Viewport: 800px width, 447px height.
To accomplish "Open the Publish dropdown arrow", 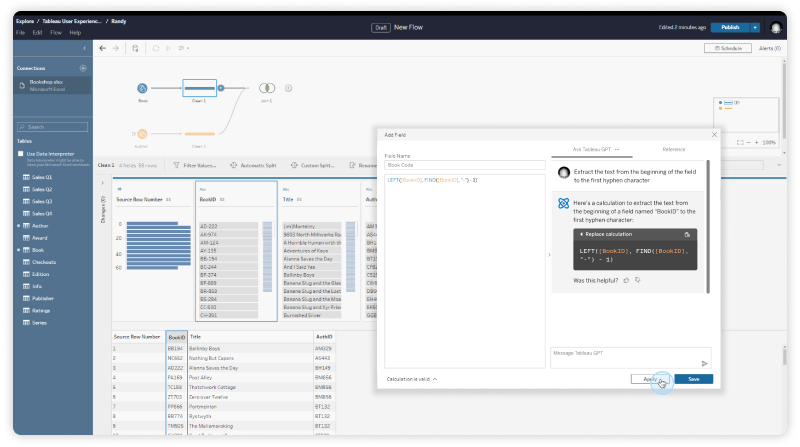I will point(755,28).
